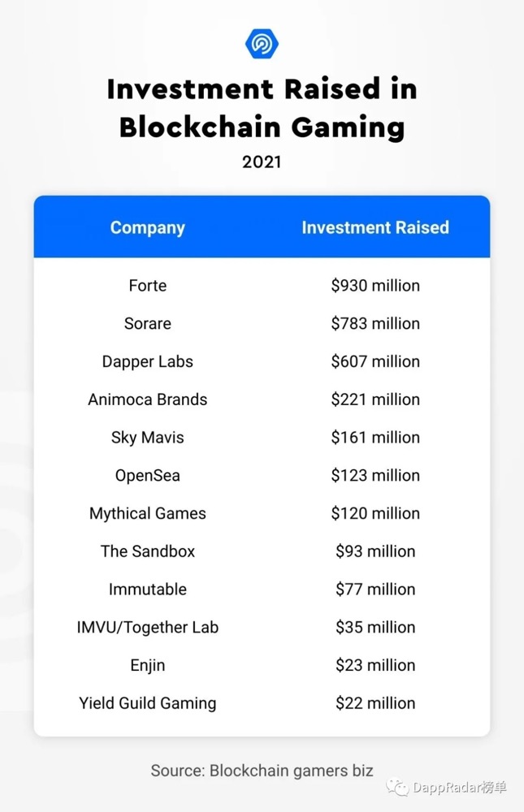Click the DappRadar hexagon logo
524x812 pixels.
click(262, 44)
